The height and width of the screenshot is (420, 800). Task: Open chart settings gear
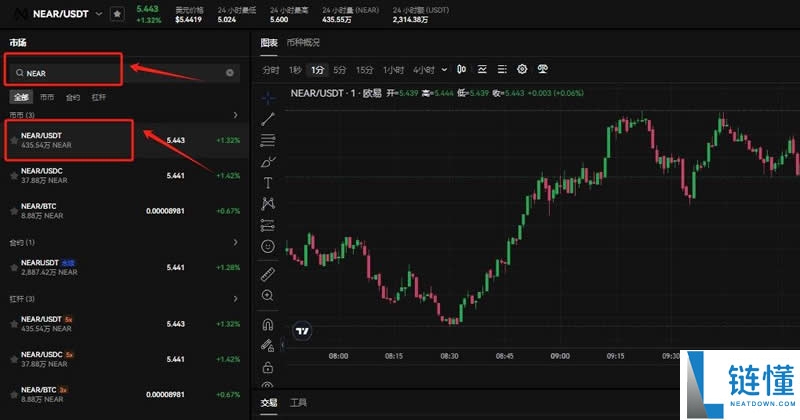point(522,69)
